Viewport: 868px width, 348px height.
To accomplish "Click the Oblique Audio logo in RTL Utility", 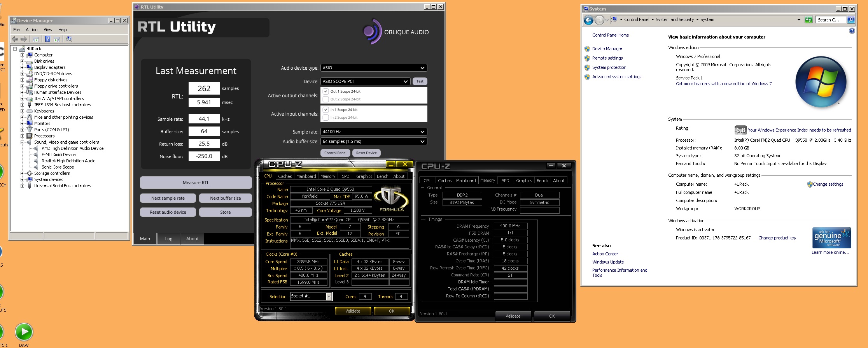I will 395,32.
